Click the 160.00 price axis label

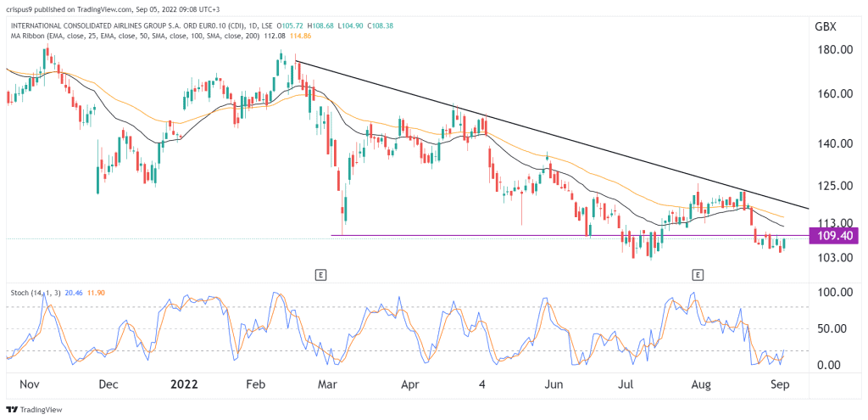point(834,94)
